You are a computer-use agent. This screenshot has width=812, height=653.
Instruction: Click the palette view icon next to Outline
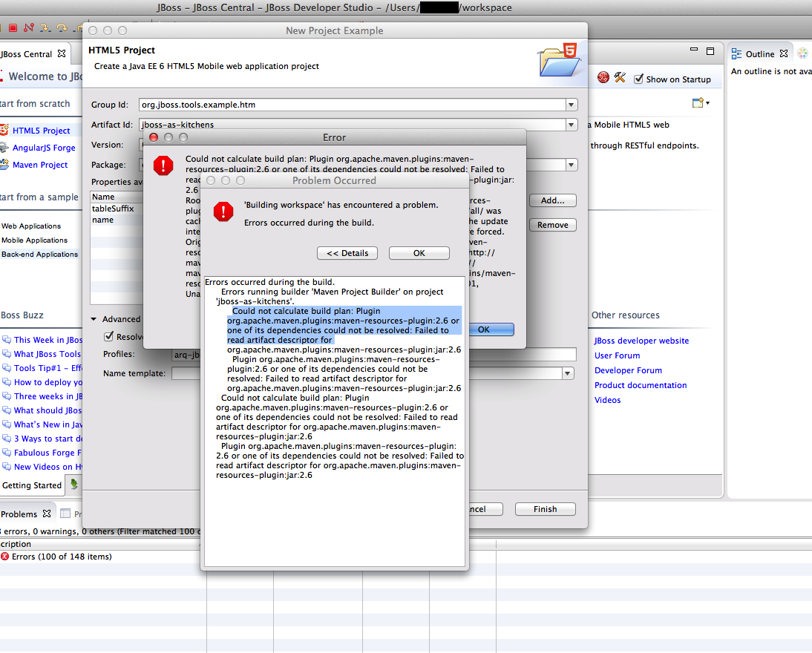(x=802, y=53)
